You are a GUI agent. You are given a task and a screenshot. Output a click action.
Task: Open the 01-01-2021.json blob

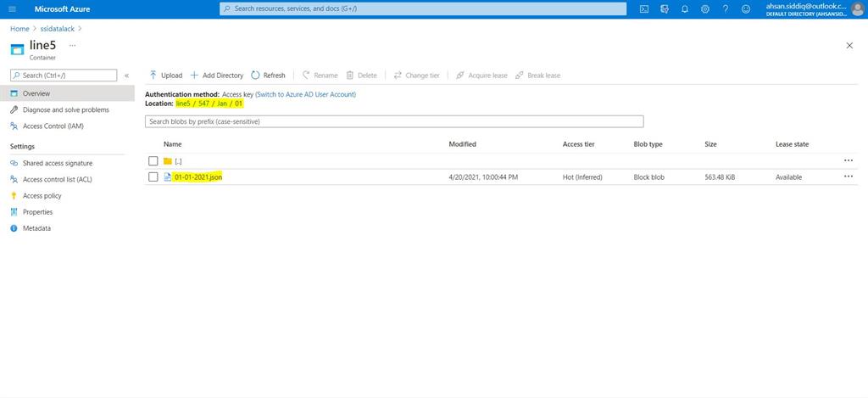198,177
